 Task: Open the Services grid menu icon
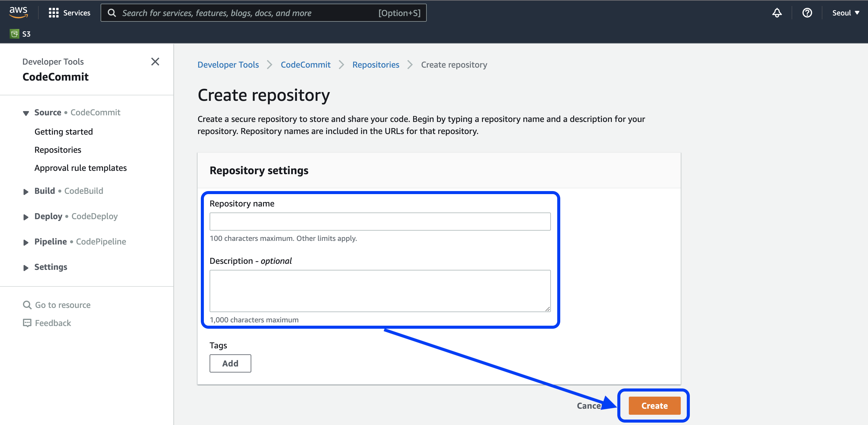[53, 13]
